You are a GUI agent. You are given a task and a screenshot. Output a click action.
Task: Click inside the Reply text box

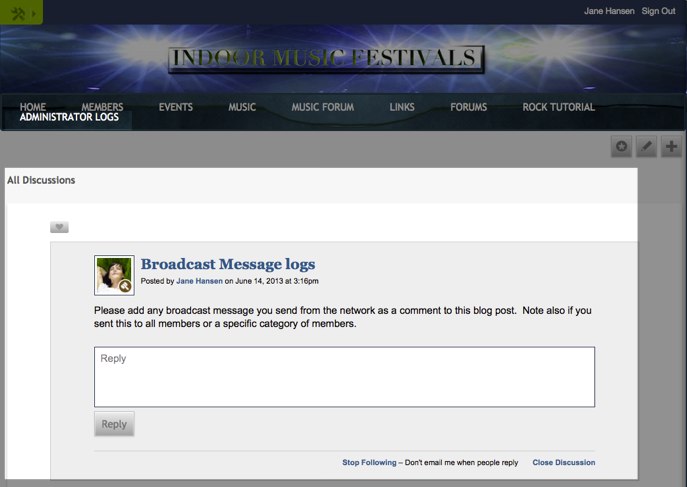pyautogui.click(x=344, y=377)
